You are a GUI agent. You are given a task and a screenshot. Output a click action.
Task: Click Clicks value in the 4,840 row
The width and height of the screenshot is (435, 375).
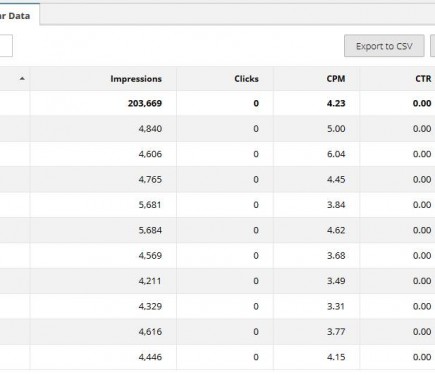[256, 129]
